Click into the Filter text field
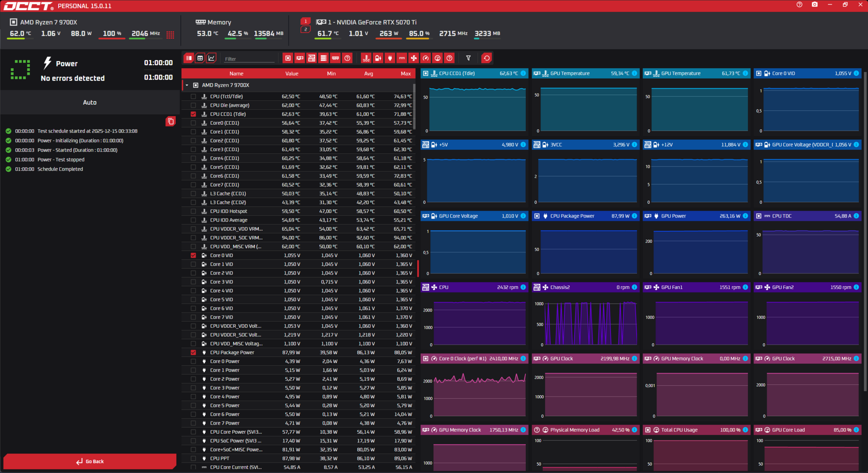Image resolution: width=868 pixels, height=473 pixels. [x=249, y=59]
